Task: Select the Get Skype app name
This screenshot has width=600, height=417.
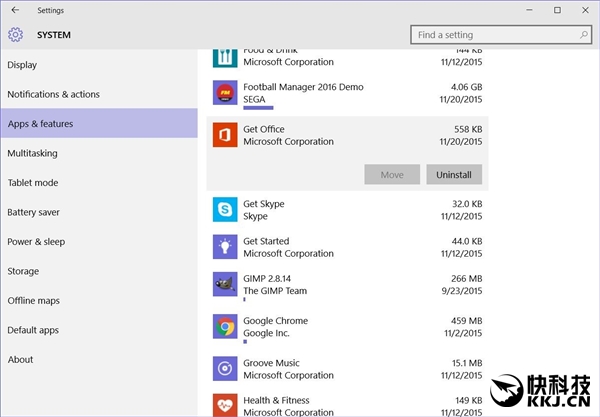Action: click(x=264, y=204)
